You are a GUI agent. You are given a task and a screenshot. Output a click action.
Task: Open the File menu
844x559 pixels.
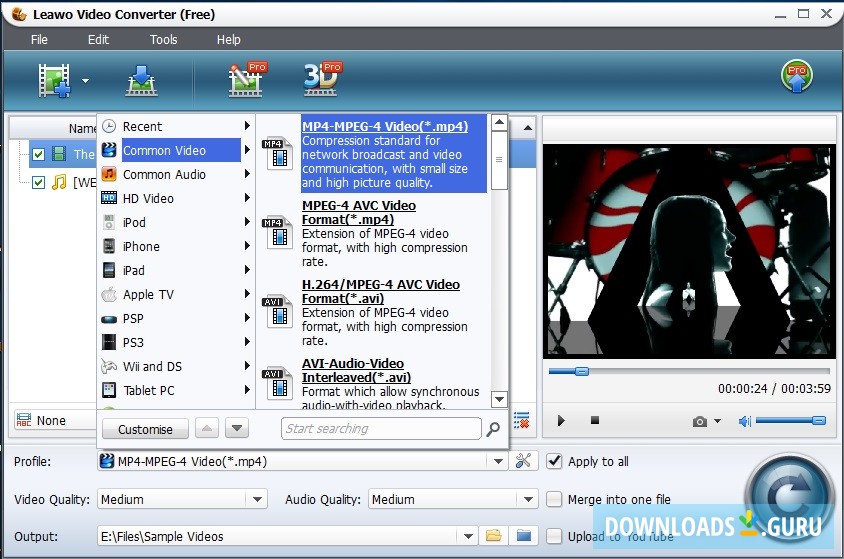[x=39, y=39]
